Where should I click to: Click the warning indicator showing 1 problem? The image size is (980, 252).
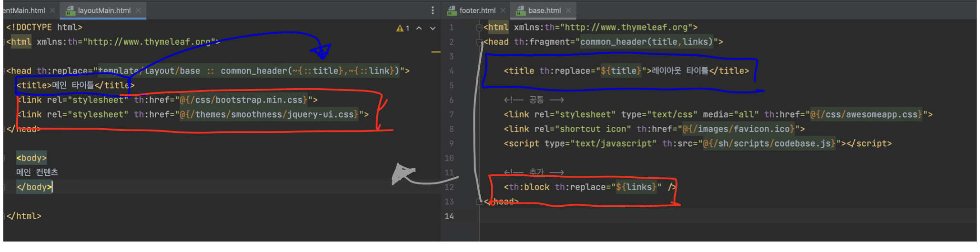pos(403,28)
